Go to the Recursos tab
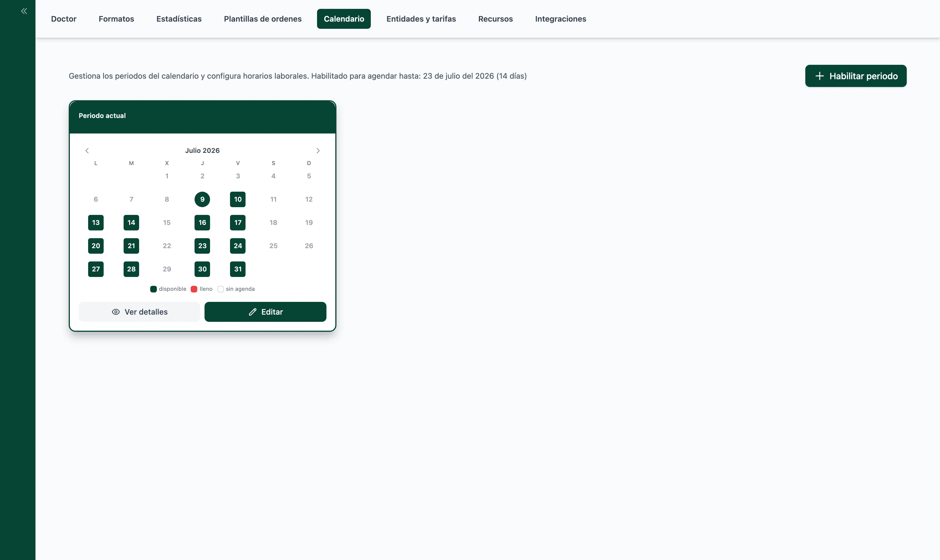 496,19
